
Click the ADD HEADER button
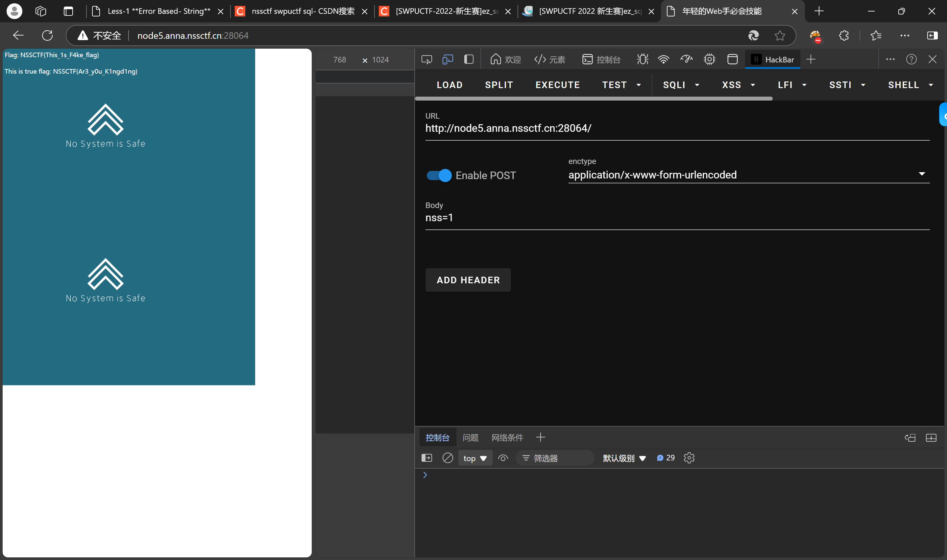point(468,280)
